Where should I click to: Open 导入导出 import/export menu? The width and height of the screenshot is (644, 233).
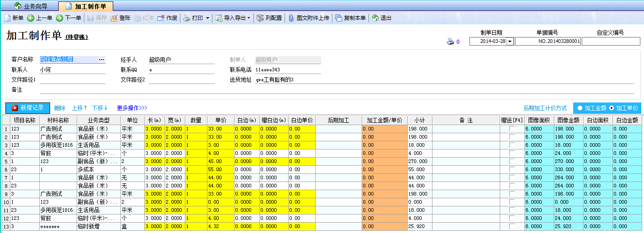(232, 18)
